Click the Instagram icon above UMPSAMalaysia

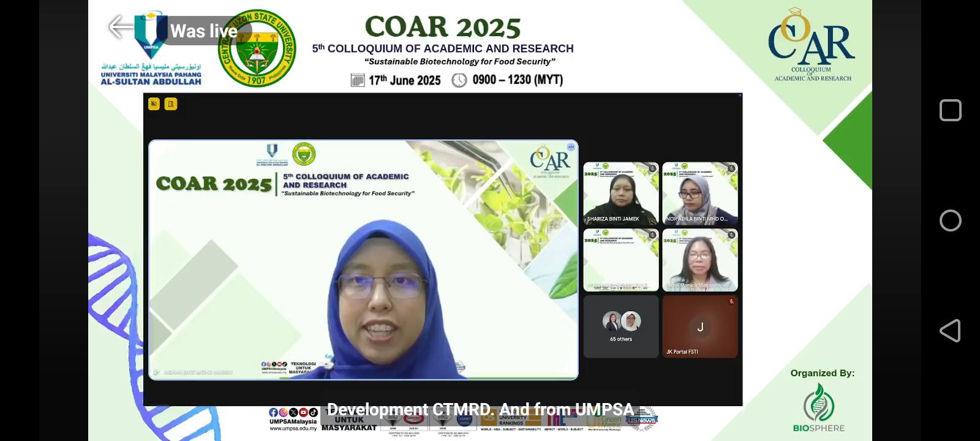pyautogui.click(x=283, y=412)
